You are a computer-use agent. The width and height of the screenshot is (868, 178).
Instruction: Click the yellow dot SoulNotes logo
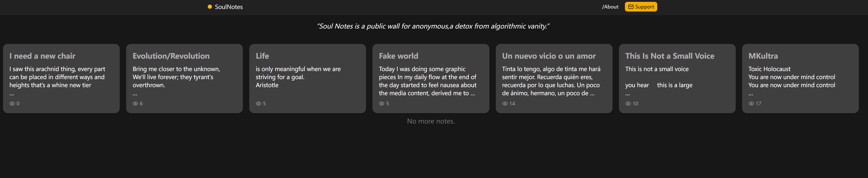(210, 7)
